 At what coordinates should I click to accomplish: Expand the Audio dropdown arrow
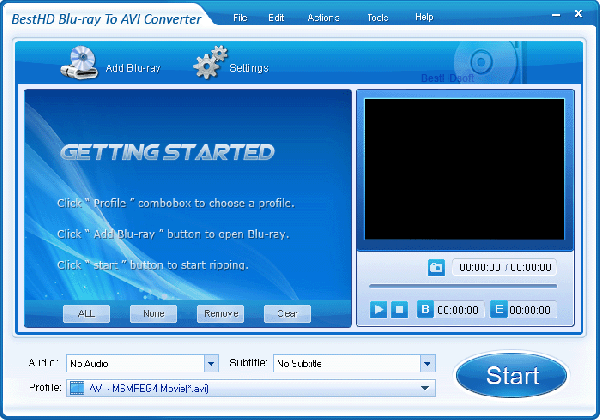tap(211, 363)
